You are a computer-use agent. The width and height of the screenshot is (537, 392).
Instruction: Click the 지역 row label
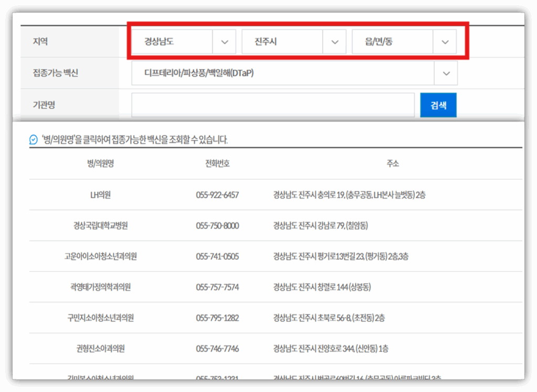click(40, 42)
